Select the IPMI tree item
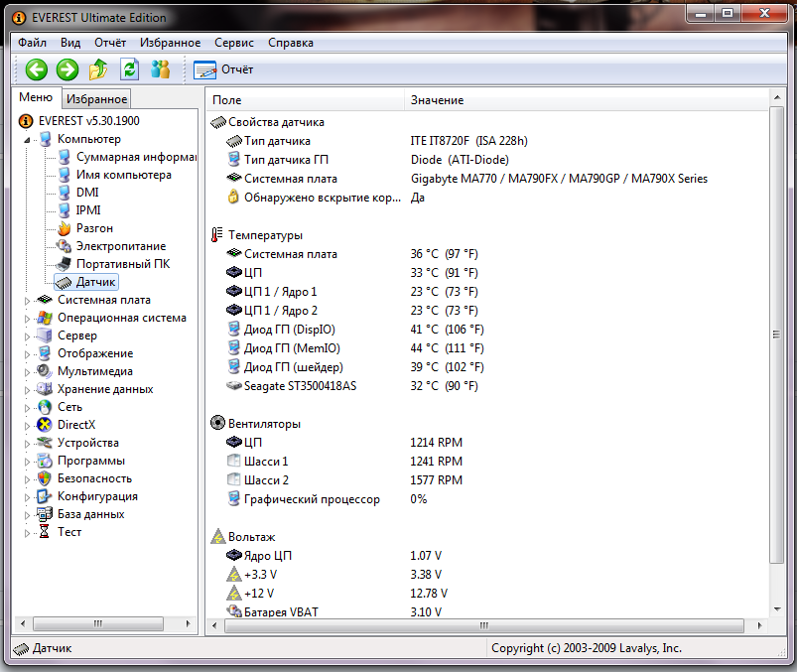 pos(88,209)
